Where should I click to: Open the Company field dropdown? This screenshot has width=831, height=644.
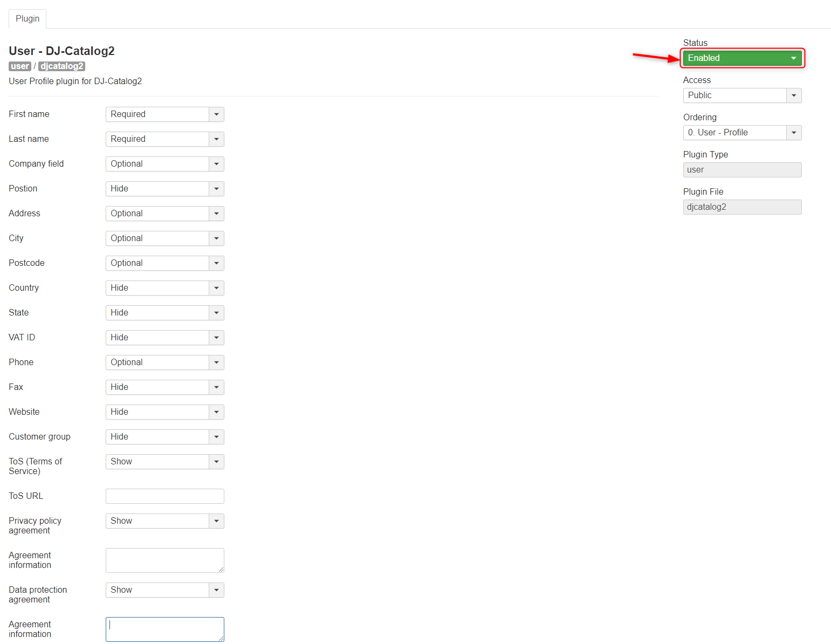coord(165,164)
